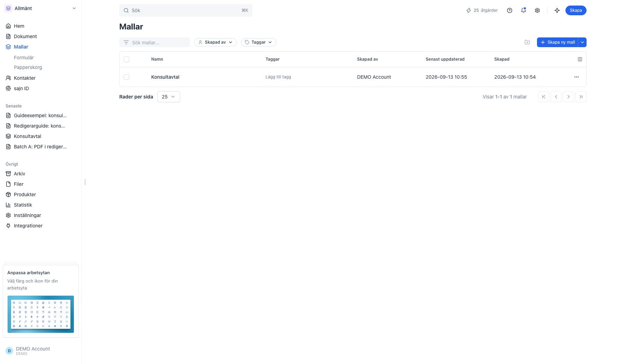The height and width of the screenshot is (364, 624).
Task: Click the Skapa button
Action: [576, 10]
